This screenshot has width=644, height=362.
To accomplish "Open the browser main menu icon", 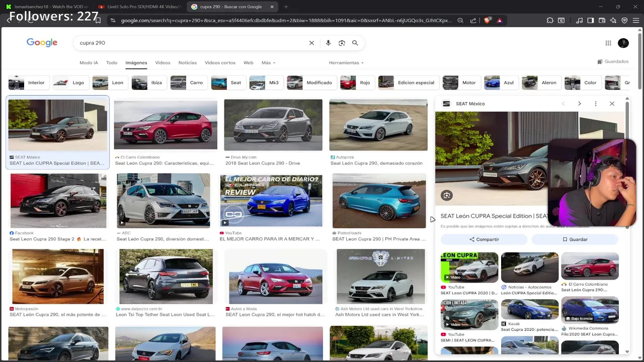I will point(636,21).
